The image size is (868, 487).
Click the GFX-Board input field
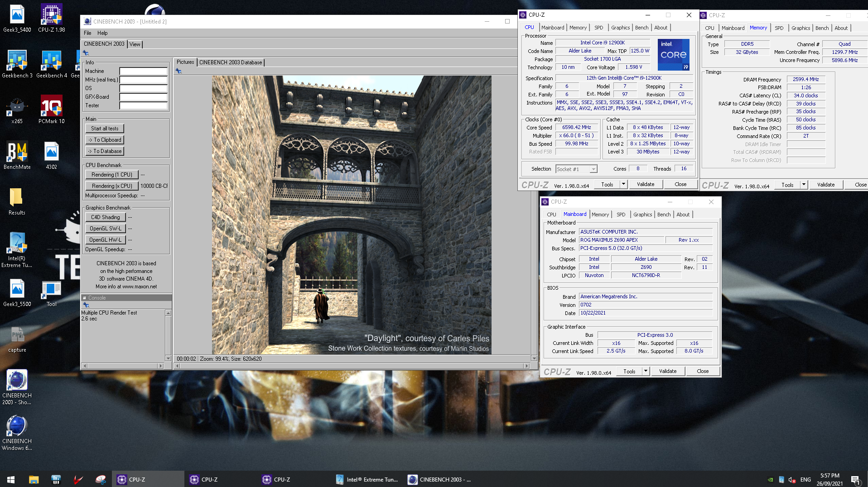[144, 97]
